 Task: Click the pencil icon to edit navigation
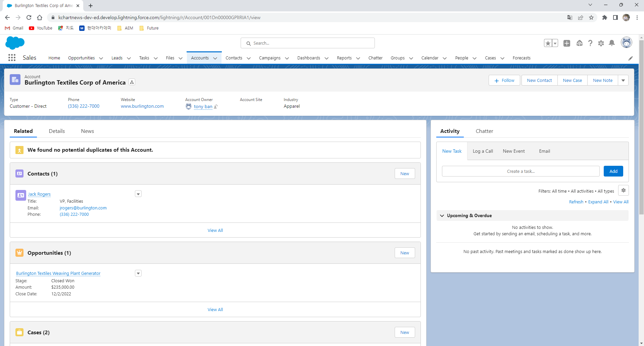(631, 58)
